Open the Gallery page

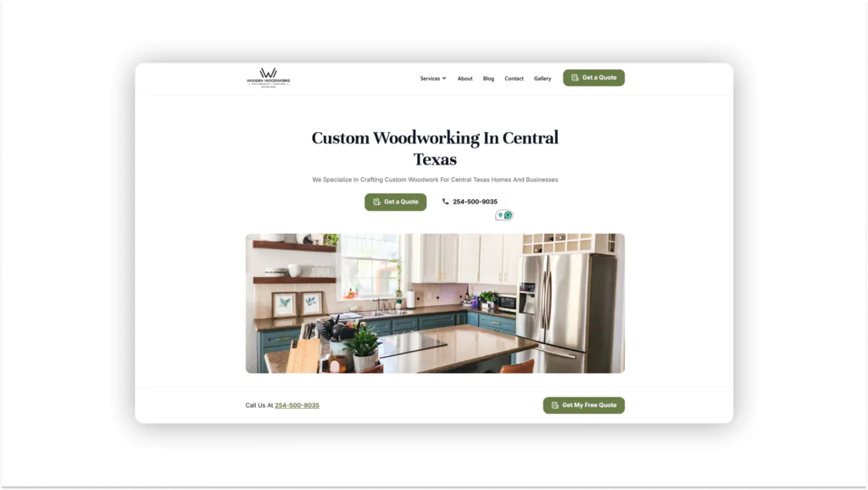click(x=542, y=79)
